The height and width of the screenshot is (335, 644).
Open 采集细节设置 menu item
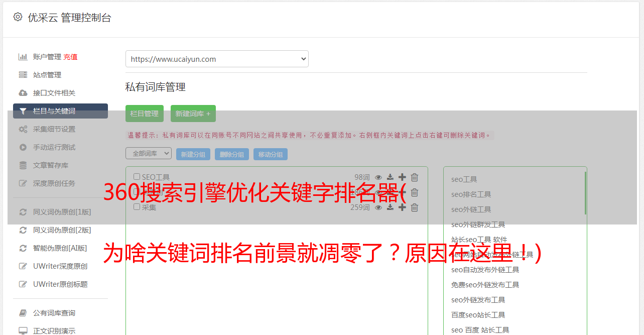pos(54,129)
